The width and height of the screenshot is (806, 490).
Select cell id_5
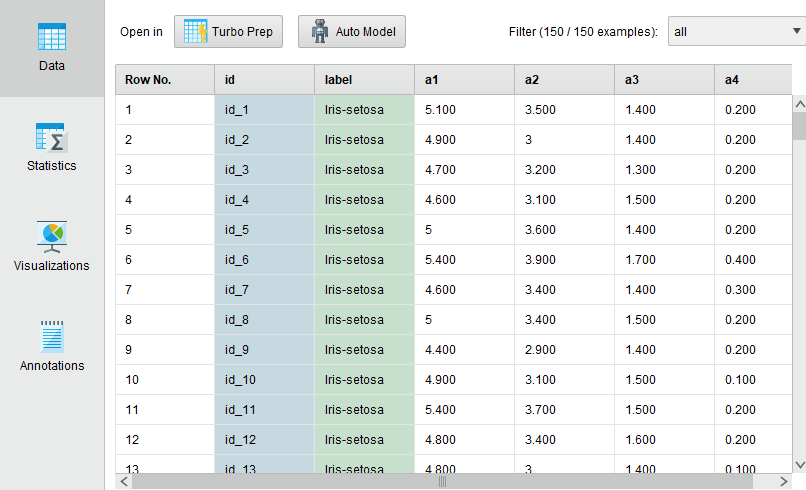pyautogui.click(x=264, y=230)
